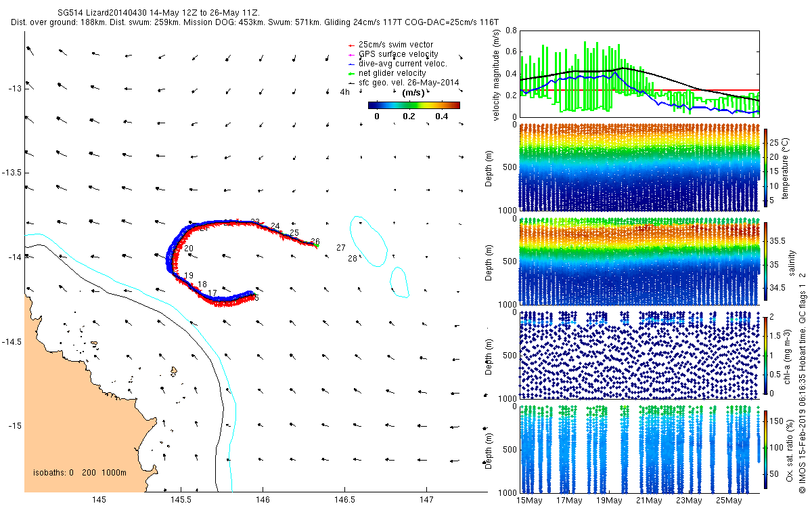Click the oxygen saturation depth-section plot
This screenshot has width=812, height=508.
point(639,449)
